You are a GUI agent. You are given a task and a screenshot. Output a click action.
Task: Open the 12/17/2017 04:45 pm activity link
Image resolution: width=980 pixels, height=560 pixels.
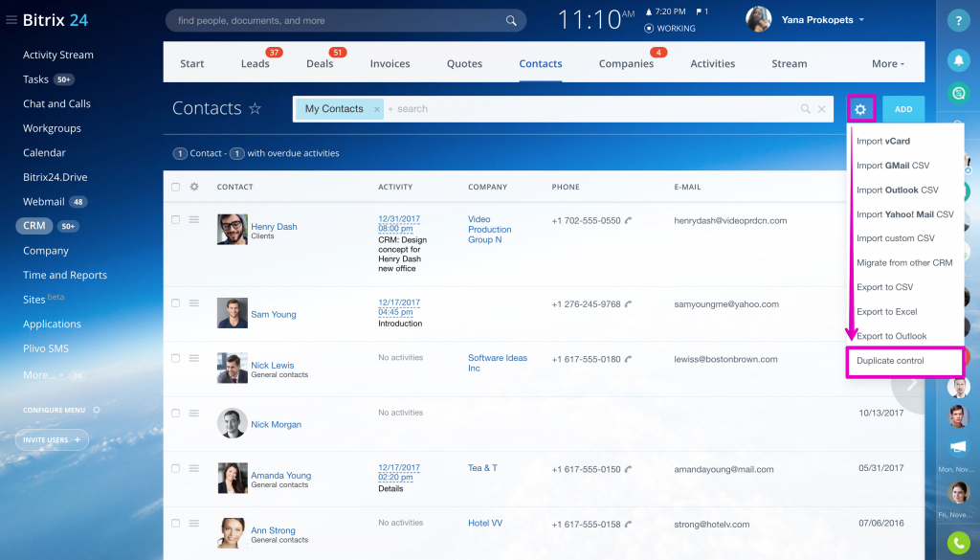[399, 307]
